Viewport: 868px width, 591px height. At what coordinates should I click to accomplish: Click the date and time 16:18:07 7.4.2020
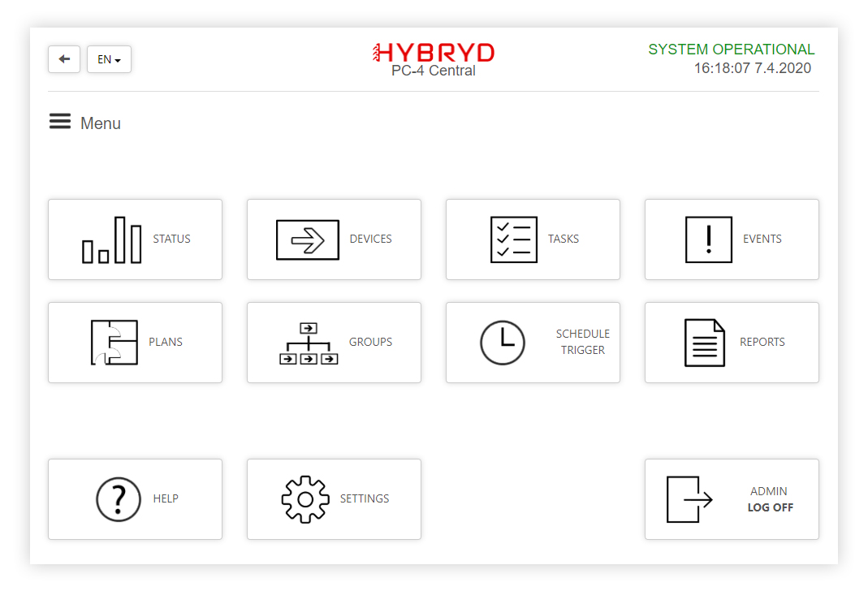coord(753,68)
